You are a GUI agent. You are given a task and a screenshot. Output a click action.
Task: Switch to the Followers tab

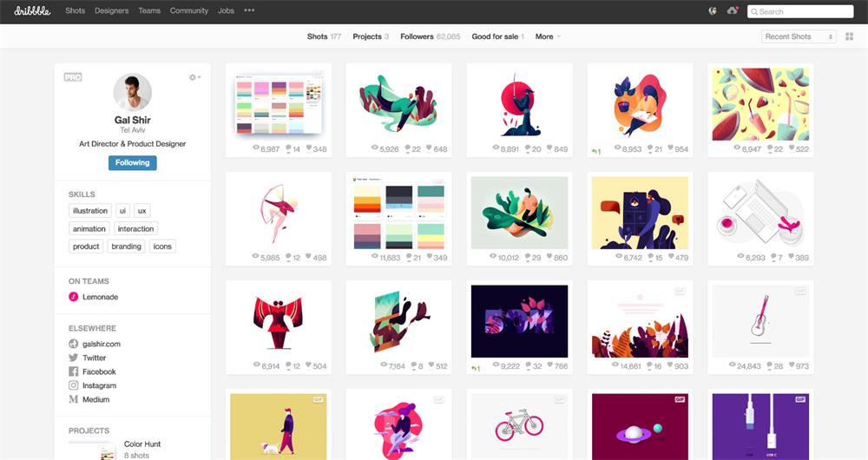click(x=431, y=36)
